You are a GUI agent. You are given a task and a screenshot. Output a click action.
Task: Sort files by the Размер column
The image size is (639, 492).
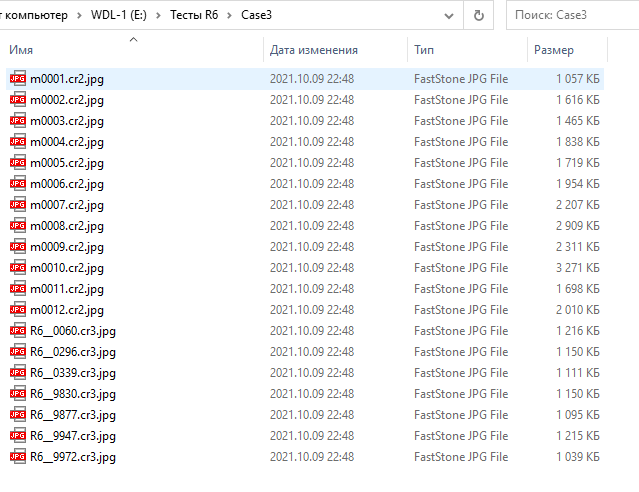coord(554,50)
